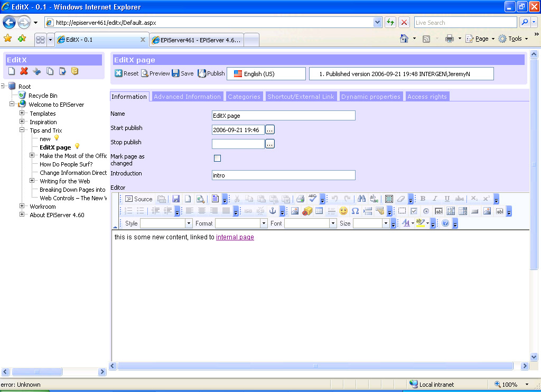Insert special character with Omega icon
541x392 pixels.
pos(356,211)
